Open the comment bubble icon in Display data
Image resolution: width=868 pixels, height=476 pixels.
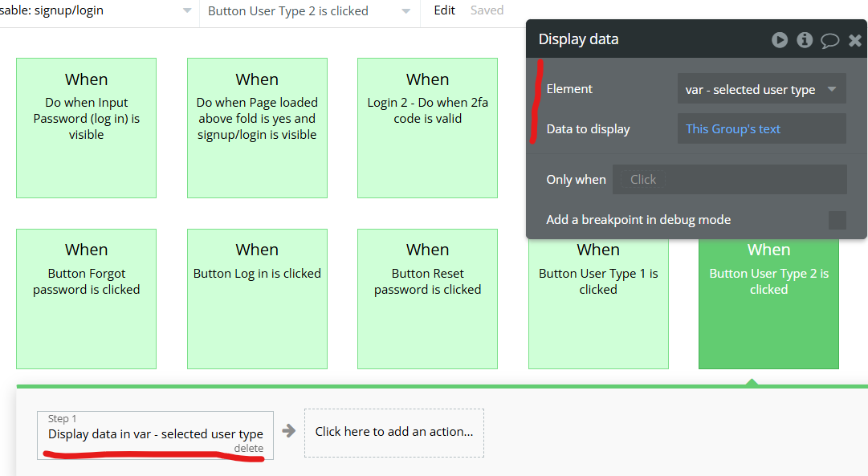point(829,40)
